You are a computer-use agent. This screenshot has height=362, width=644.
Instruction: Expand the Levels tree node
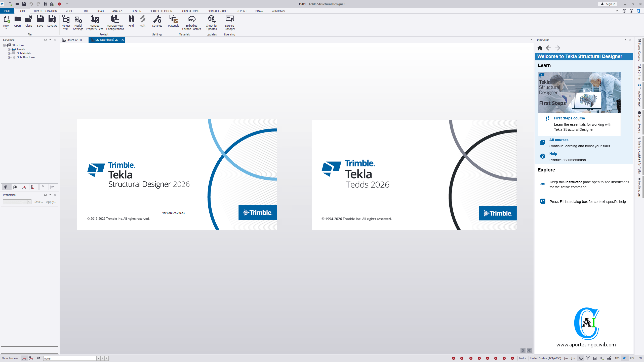[9, 49]
